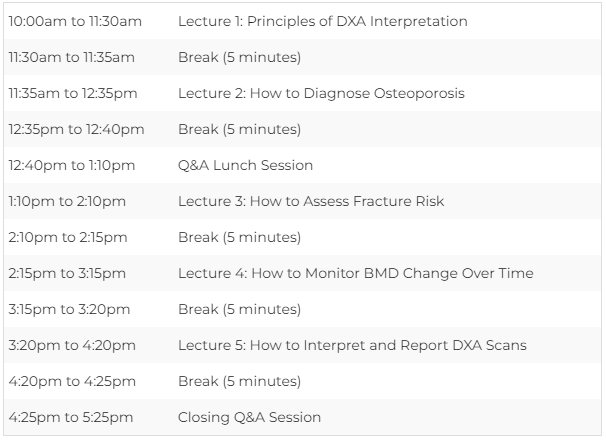Select the 12:35pm to 12:40pm break time
Image resolution: width=606 pixels, height=441 pixels.
76,129
